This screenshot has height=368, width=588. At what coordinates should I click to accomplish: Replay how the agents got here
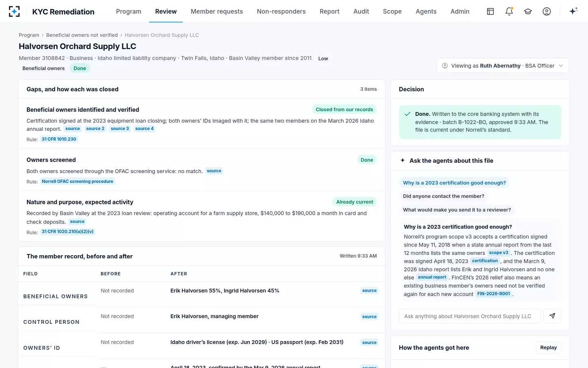pyautogui.click(x=548, y=348)
